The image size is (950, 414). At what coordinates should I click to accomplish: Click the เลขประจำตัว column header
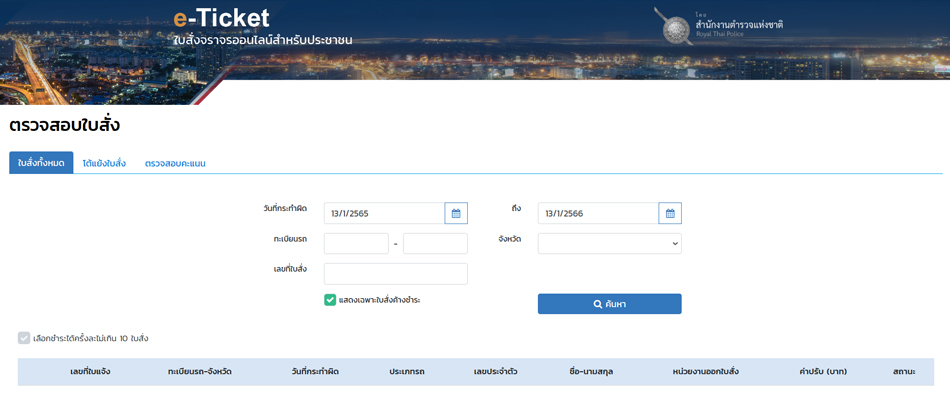click(x=495, y=372)
